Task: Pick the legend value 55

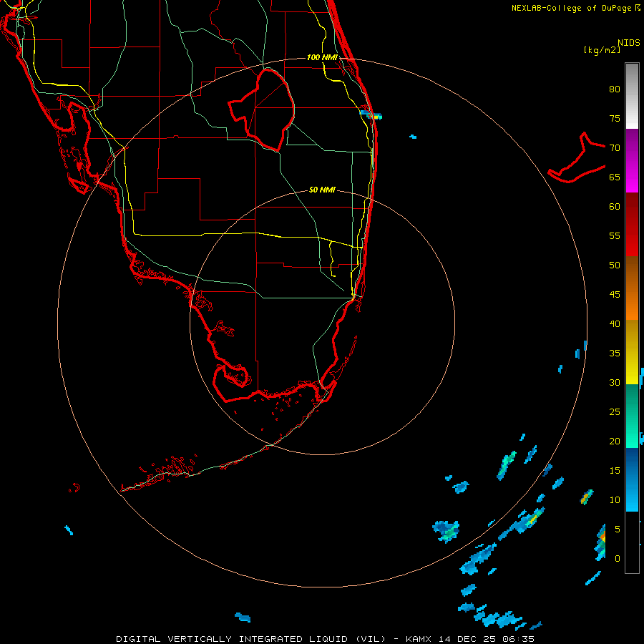Action: click(615, 235)
